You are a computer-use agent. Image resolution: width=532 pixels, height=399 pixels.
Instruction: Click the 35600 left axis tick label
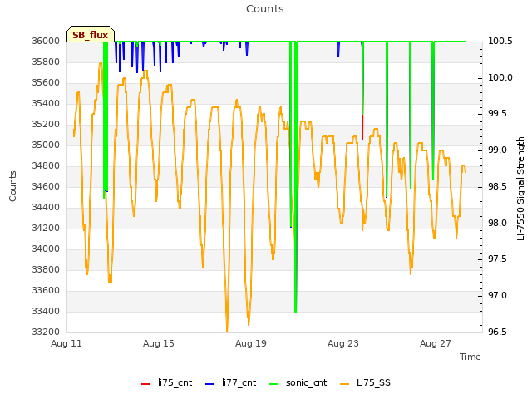click(46, 82)
